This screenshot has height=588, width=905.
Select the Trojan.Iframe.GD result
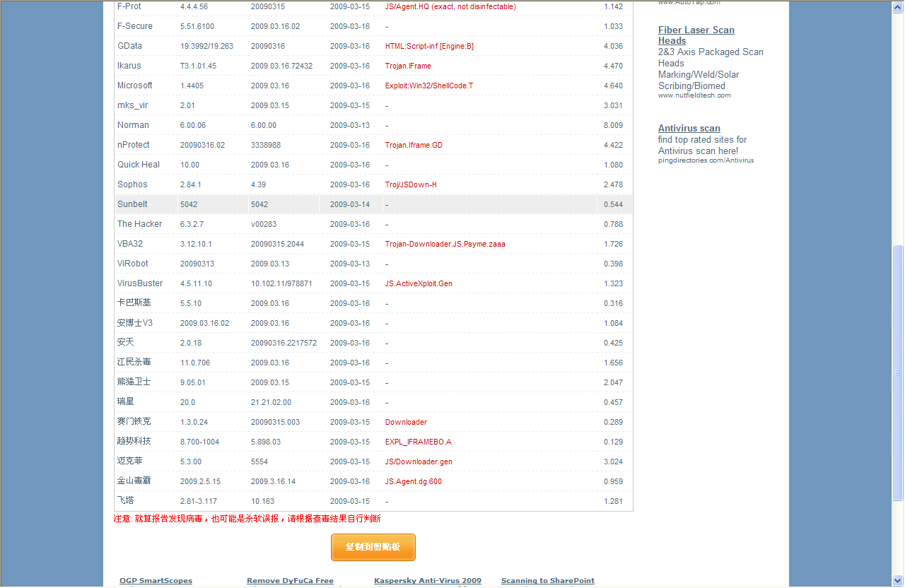pos(414,145)
